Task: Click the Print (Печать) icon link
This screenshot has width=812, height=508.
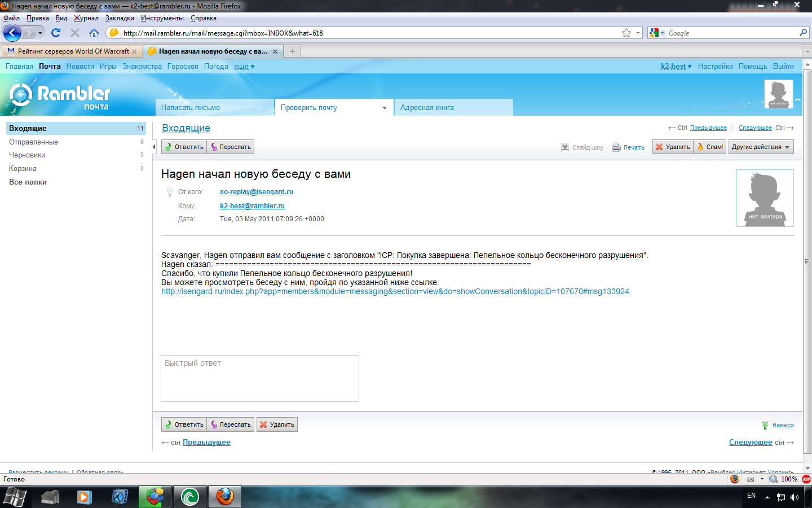Action: [628, 147]
